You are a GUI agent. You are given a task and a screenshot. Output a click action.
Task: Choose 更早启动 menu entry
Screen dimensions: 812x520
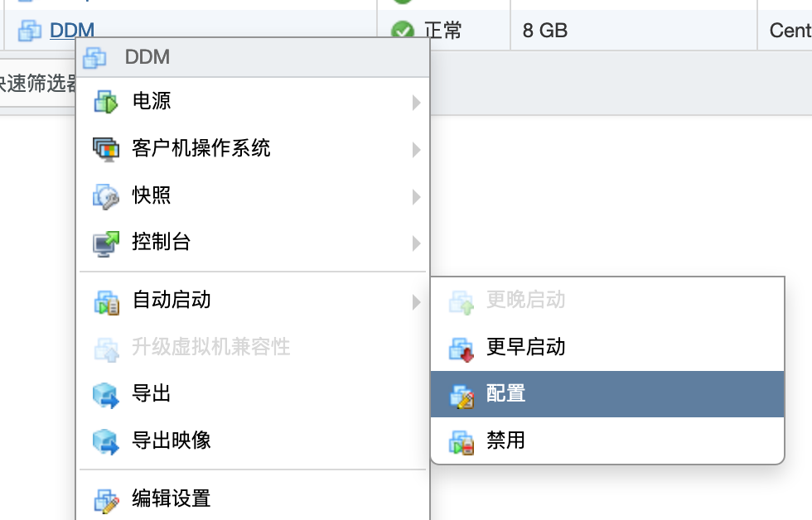tap(607, 347)
